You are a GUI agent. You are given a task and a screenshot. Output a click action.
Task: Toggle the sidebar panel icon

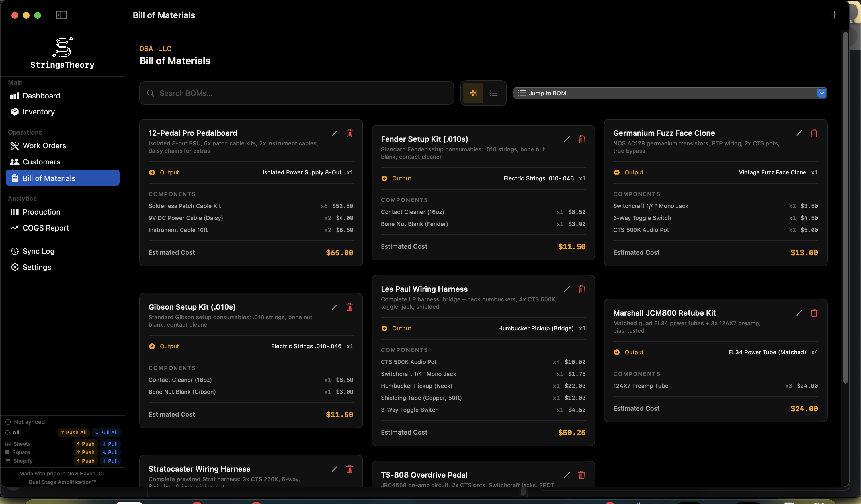(61, 15)
